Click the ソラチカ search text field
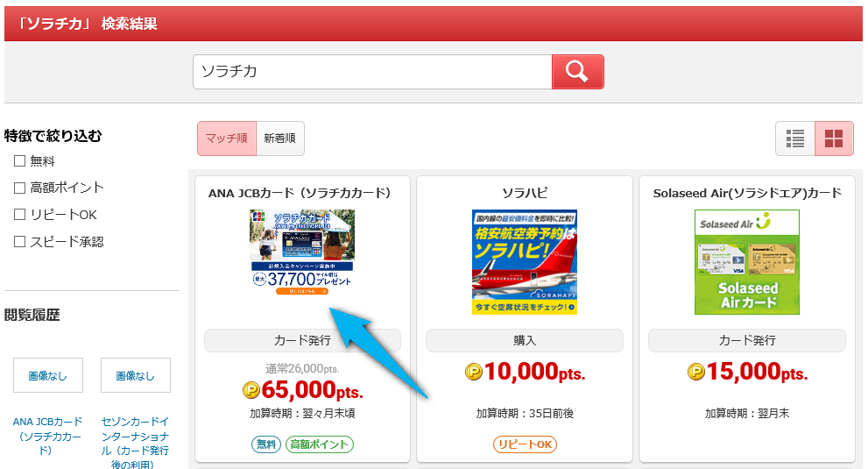This screenshot has width=868, height=469. click(x=372, y=72)
